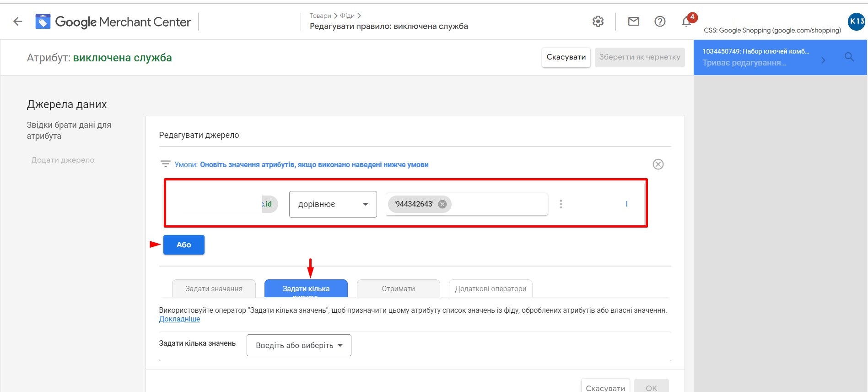Open notifications bell with 4 alerts

pos(687,21)
